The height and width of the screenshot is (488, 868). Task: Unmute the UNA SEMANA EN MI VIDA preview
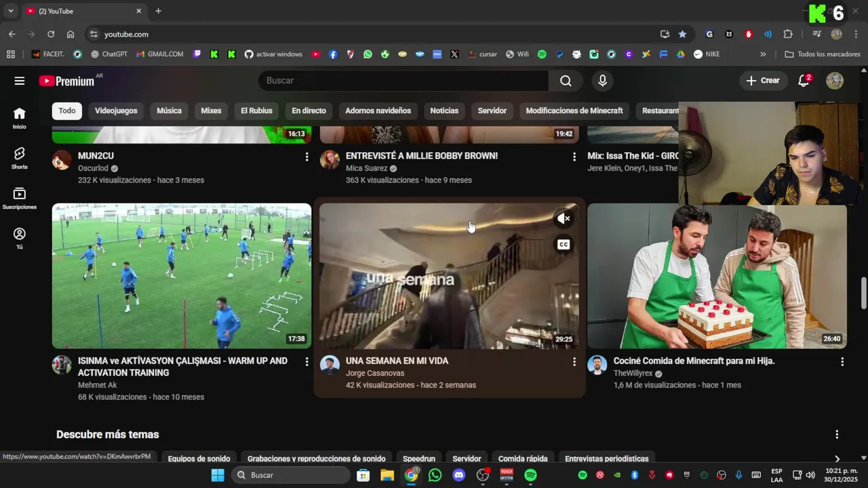click(x=564, y=218)
